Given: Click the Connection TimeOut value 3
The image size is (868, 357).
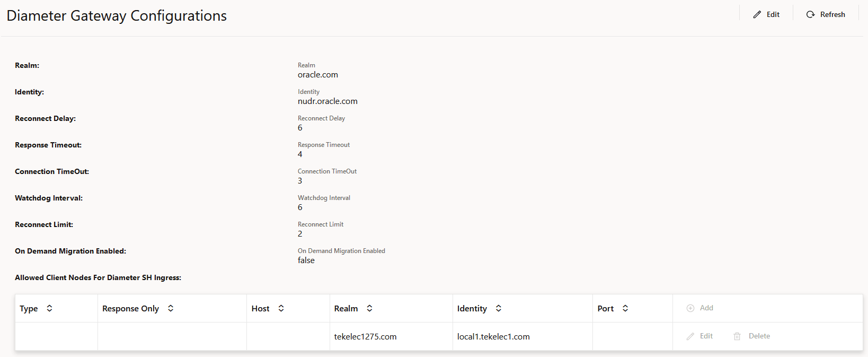Looking at the screenshot, I should click(x=300, y=181).
